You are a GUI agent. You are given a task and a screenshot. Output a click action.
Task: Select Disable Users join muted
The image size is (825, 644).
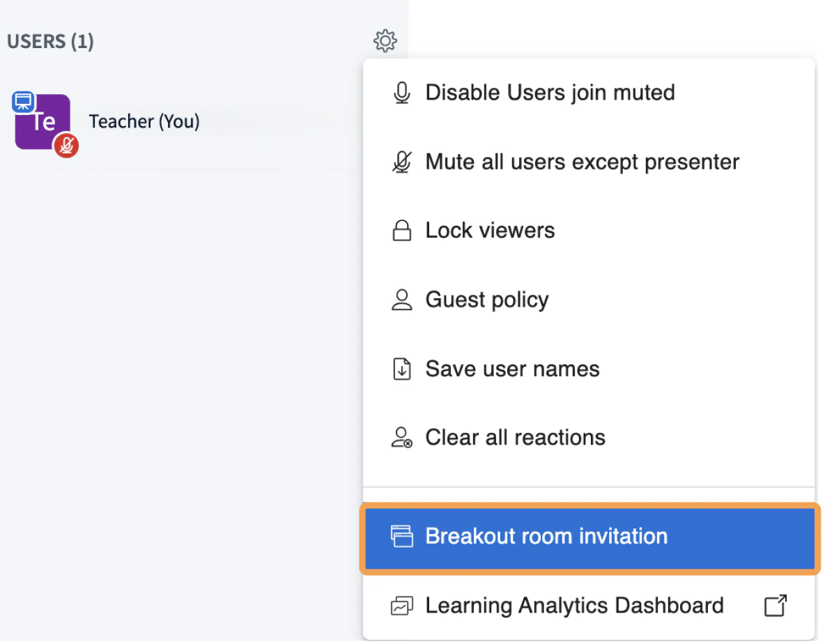(x=550, y=93)
